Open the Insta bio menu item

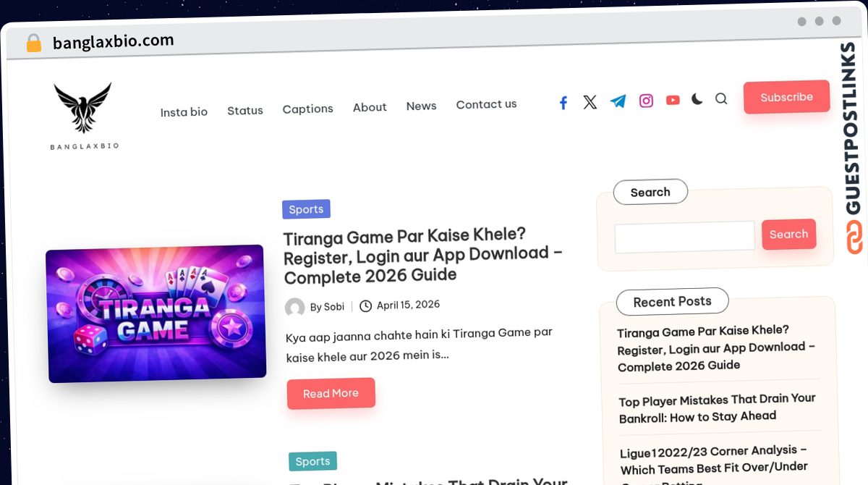click(184, 112)
